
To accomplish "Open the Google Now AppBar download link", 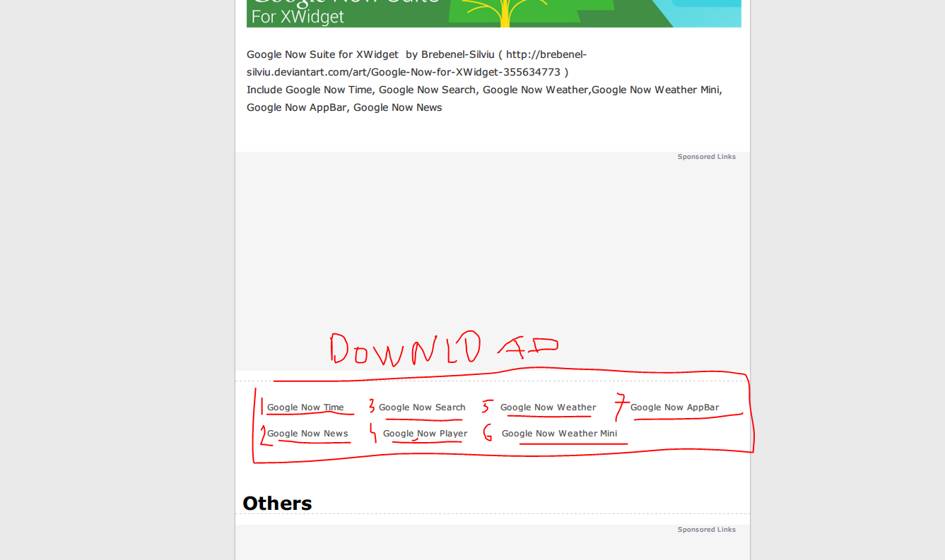I will (674, 407).
